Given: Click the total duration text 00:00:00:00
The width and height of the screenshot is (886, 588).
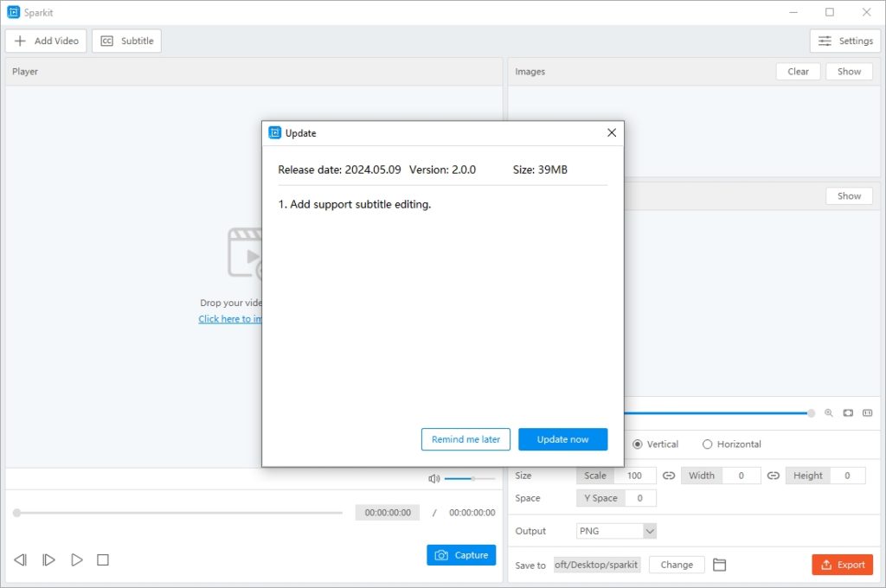Looking at the screenshot, I should (x=472, y=512).
